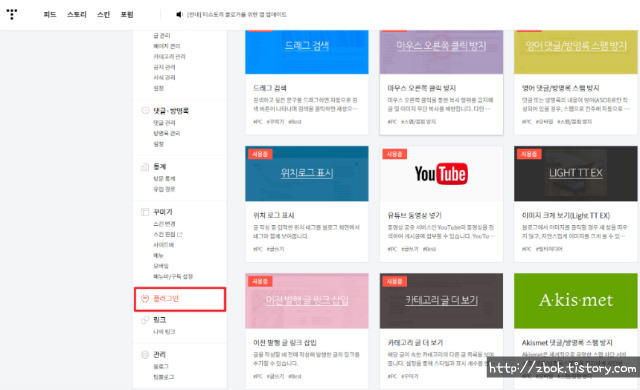This screenshot has height=390, width=640.
Task: Select the 관리 section heading
Action: tap(160, 355)
